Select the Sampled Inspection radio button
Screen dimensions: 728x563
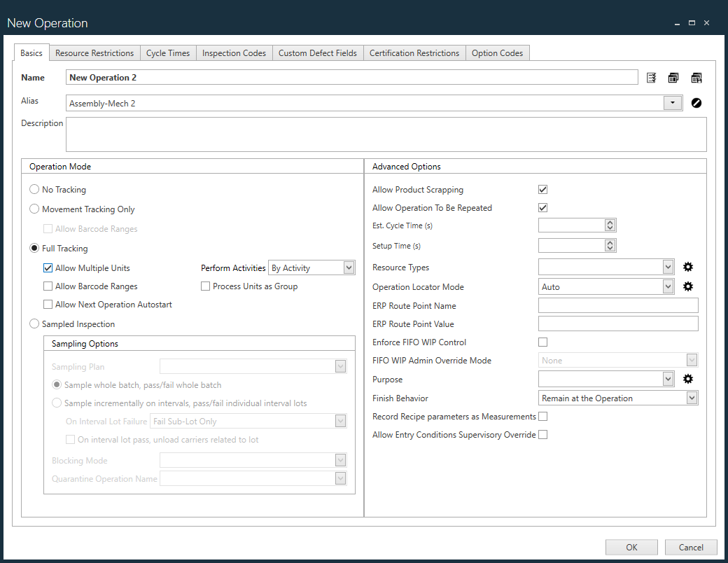[x=34, y=324]
